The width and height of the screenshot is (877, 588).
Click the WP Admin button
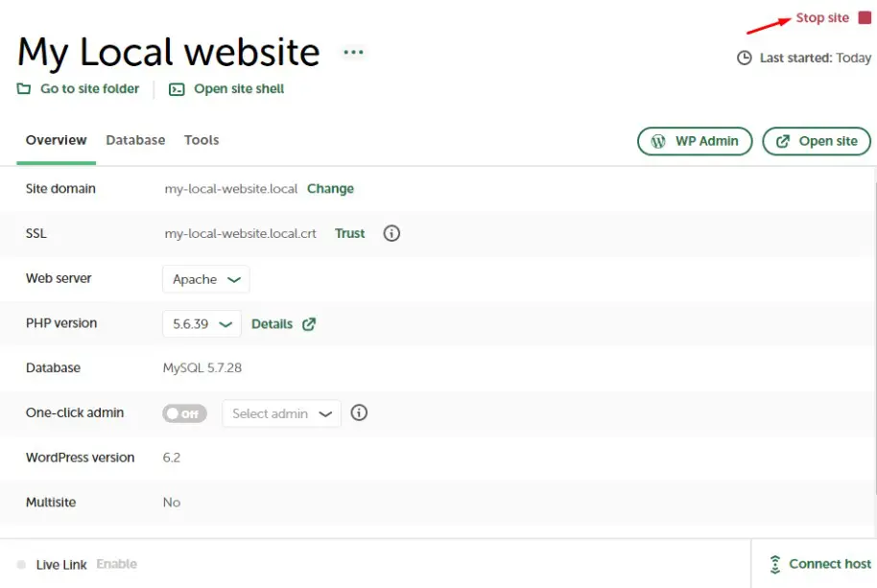[x=695, y=141]
